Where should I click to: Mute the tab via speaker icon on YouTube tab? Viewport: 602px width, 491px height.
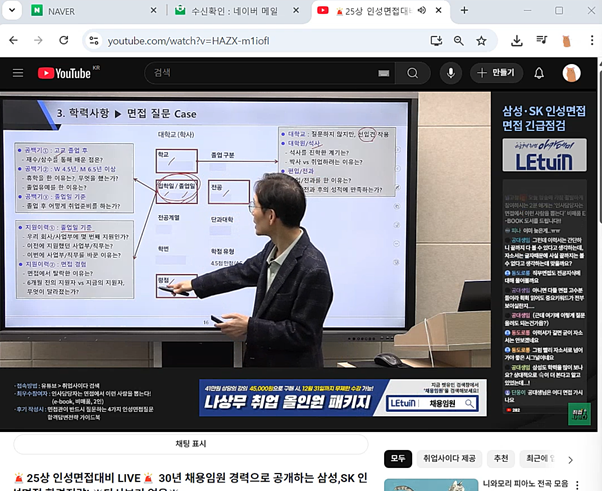click(x=421, y=11)
